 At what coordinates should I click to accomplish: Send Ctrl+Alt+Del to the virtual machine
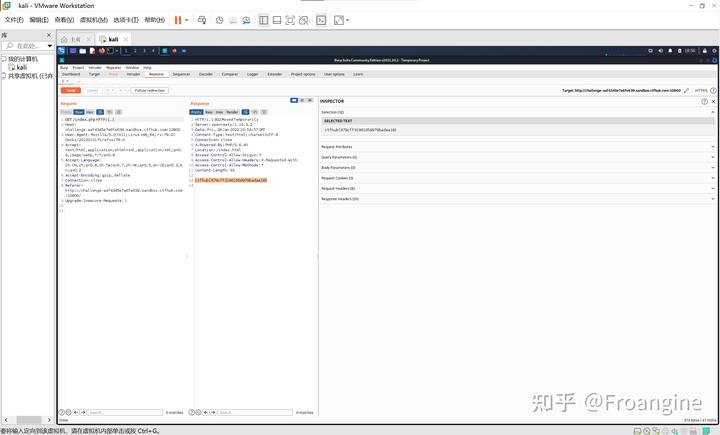point(202,20)
